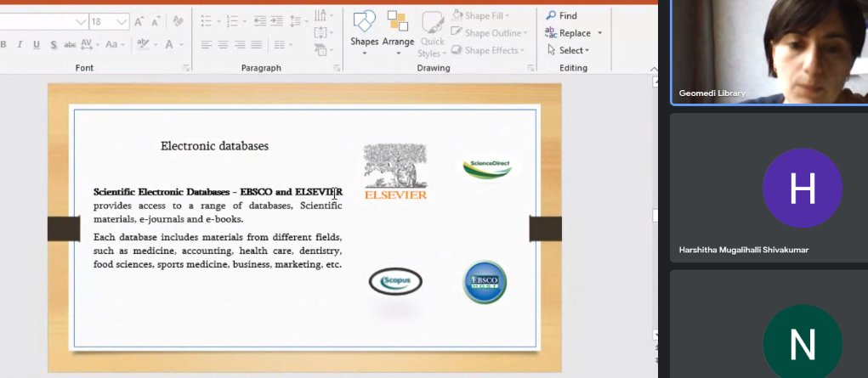Screen dimensions: 868x378
Task: Toggle text Shadow effect
Action: pos(54,45)
